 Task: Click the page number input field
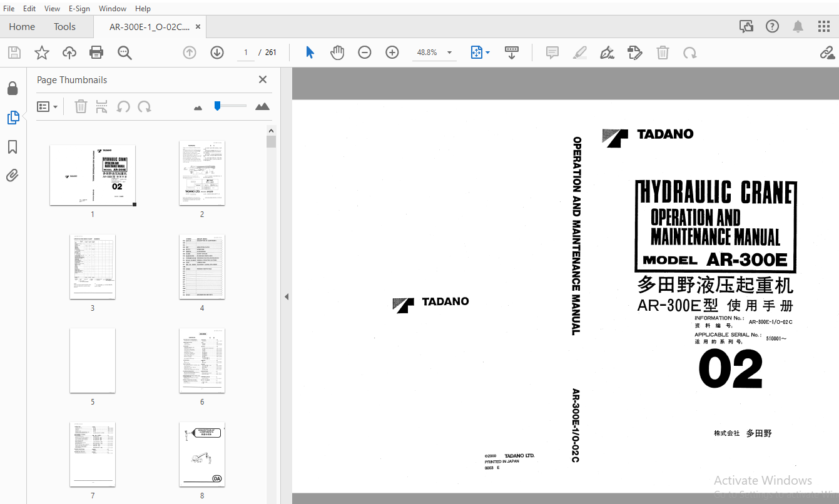pyautogui.click(x=246, y=53)
